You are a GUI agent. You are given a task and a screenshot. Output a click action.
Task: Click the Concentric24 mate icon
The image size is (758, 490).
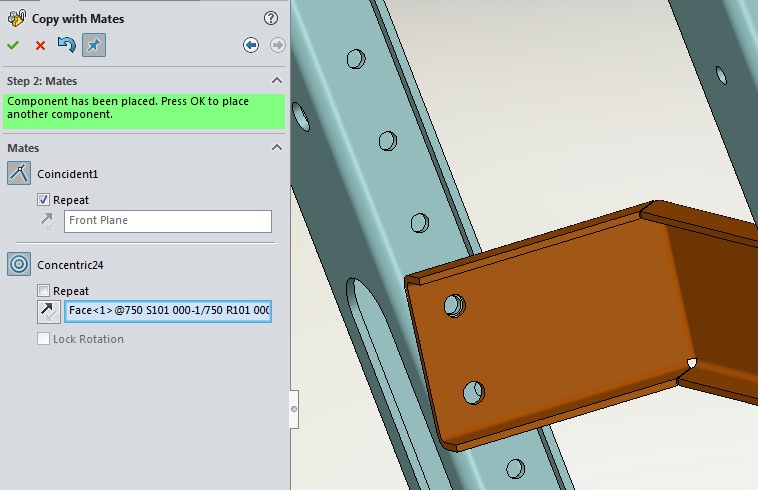click(19, 264)
